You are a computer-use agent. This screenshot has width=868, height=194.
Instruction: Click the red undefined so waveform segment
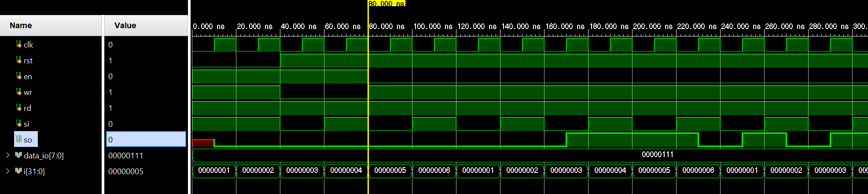[203, 143]
